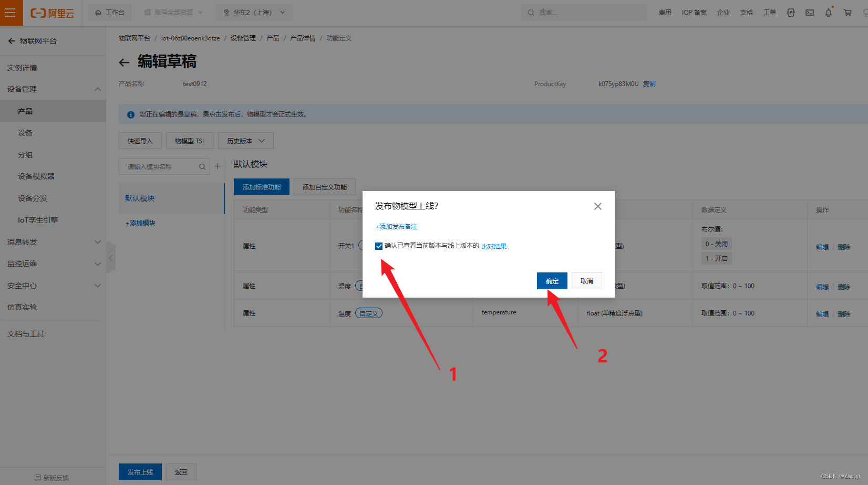Click the 返回 button

181,472
